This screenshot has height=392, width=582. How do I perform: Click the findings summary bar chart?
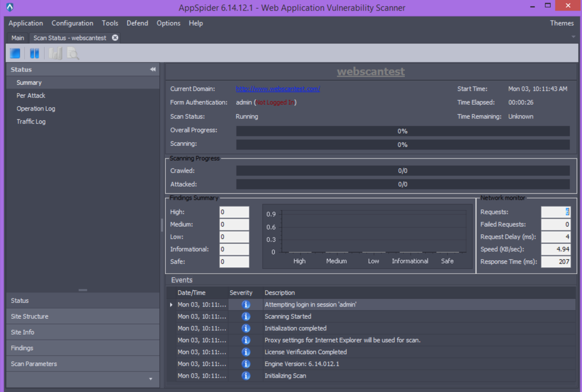coord(367,236)
